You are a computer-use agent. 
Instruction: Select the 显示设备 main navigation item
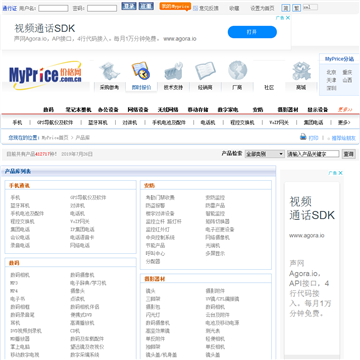pos(318,110)
